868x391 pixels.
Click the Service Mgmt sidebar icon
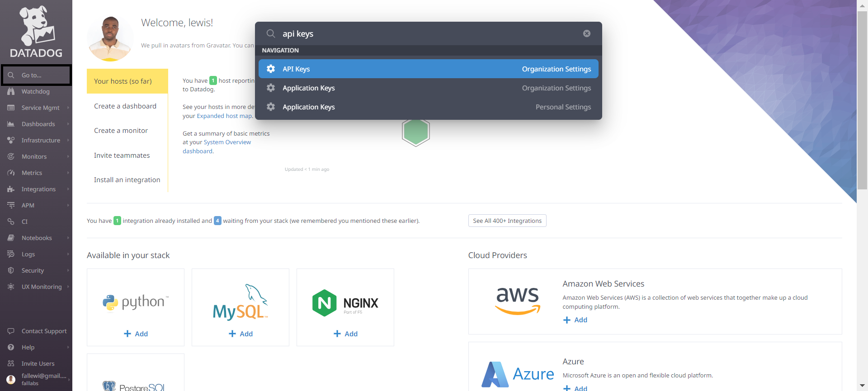click(x=11, y=108)
